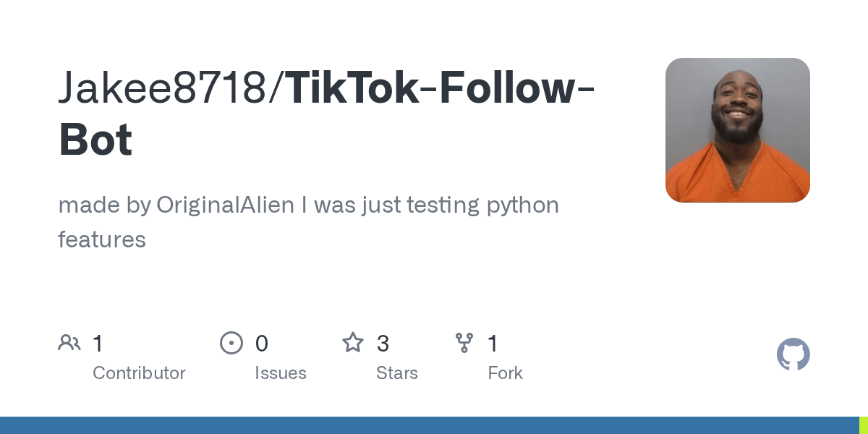Click the issues count number 0
The image size is (868, 434).
[x=262, y=344]
